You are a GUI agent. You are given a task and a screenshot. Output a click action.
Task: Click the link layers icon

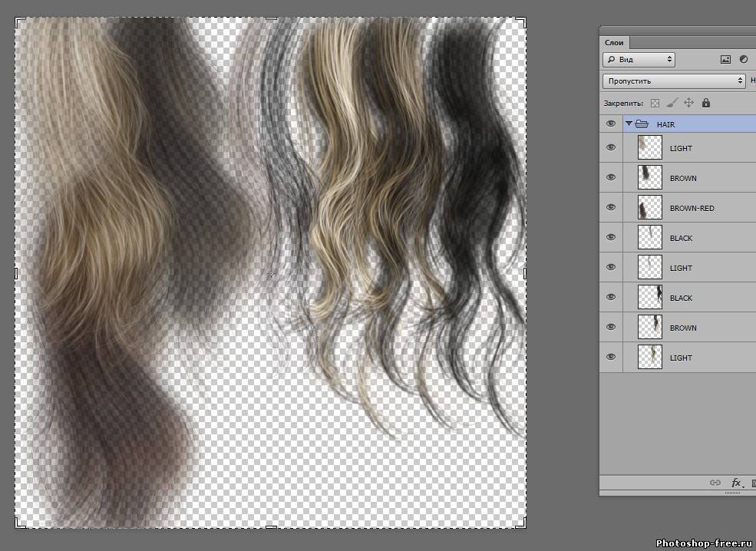click(715, 483)
